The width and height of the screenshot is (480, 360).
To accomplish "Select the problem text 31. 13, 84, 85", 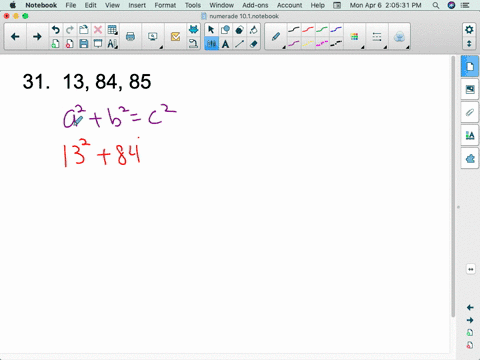I will [87, 82].
